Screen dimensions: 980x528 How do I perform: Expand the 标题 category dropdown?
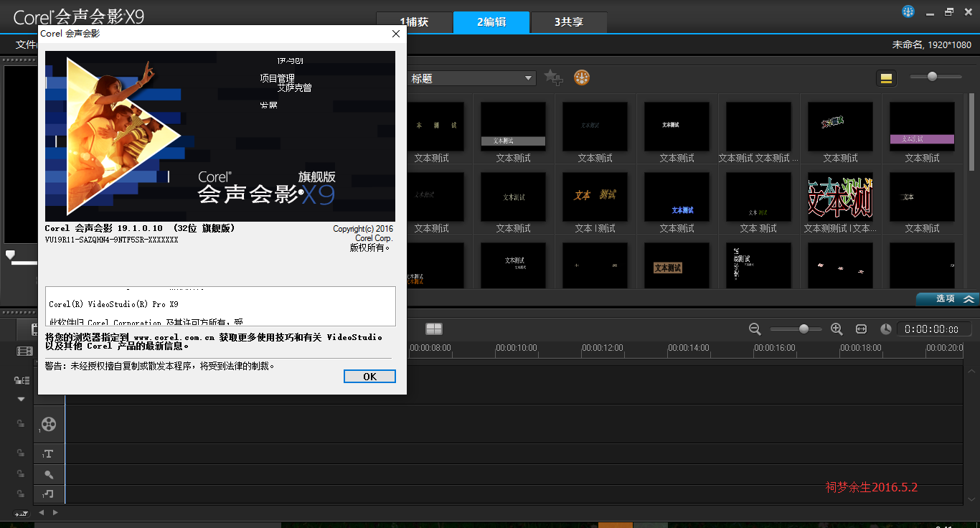(x=471, y=78)
